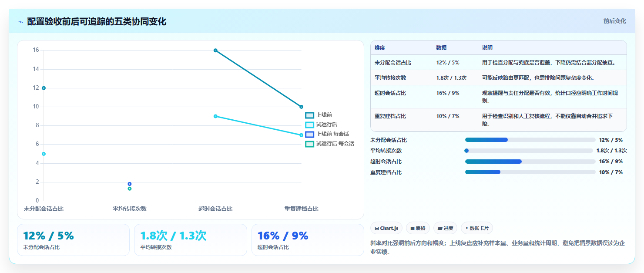Click the 试运行后 data point at 9
This screenshot has width=644, height=273.
pos(215,116)
